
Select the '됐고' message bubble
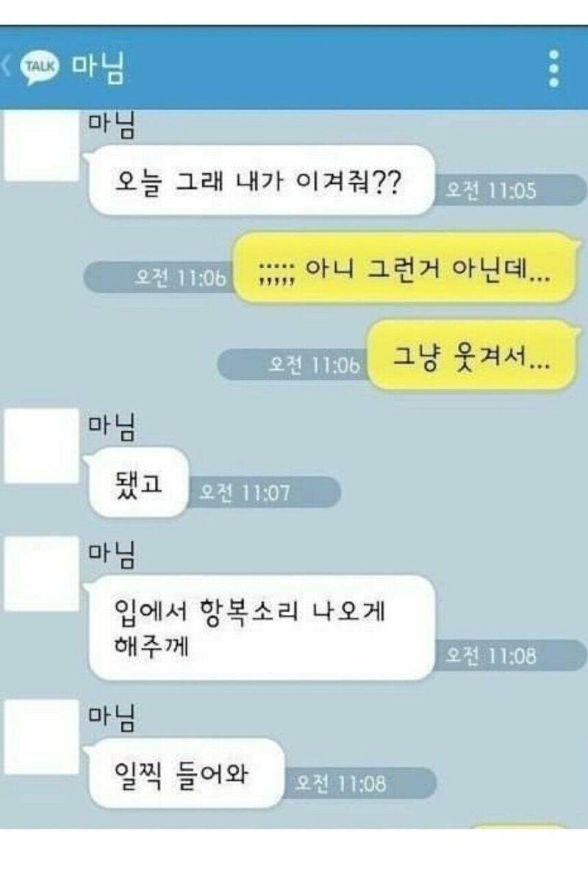[x=137, y=482]
